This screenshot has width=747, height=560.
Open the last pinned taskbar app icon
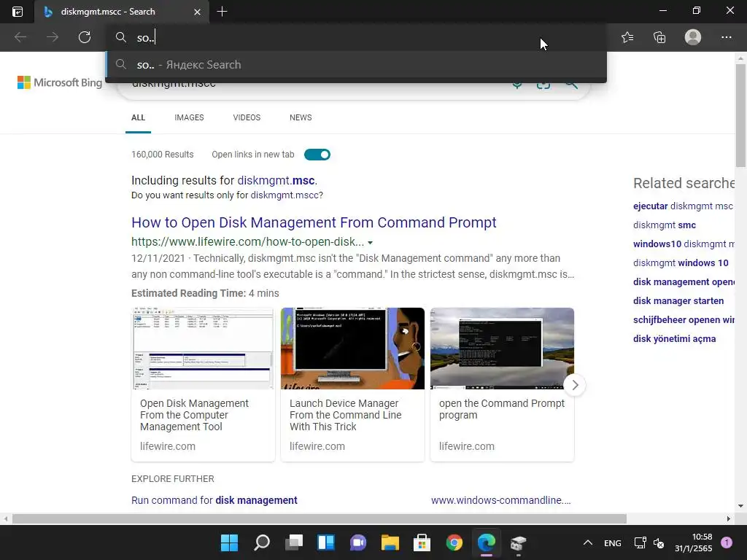(519, 542)
